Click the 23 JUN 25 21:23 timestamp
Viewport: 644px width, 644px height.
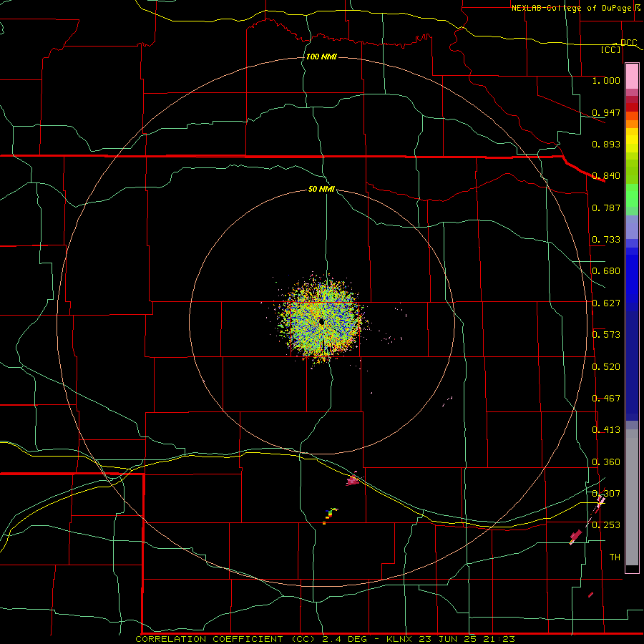[467, 639]
